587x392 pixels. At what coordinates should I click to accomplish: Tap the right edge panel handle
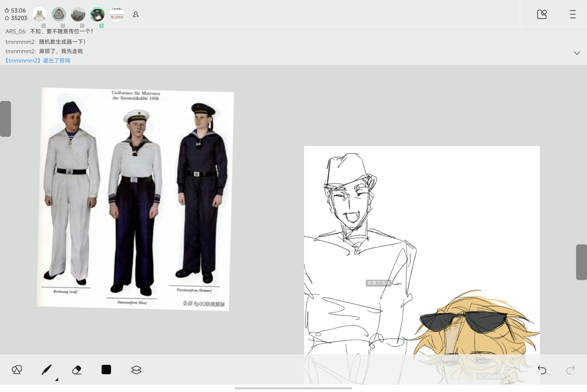[581, 262]
